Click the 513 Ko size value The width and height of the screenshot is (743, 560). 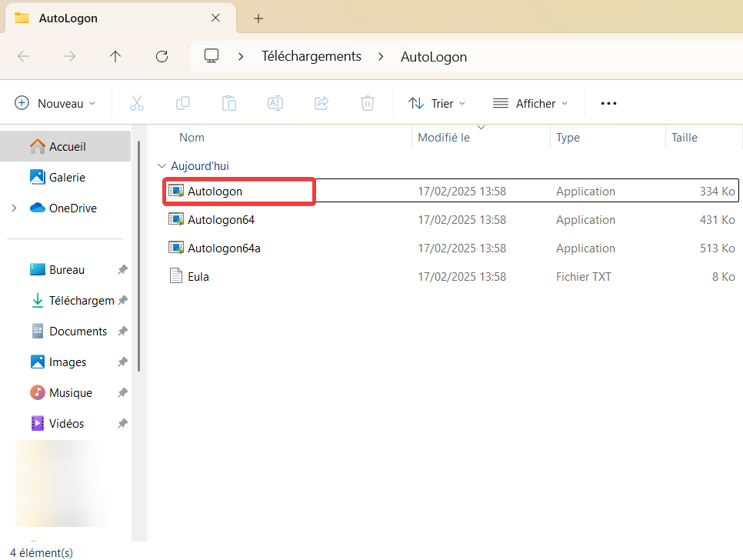(718, 248)
